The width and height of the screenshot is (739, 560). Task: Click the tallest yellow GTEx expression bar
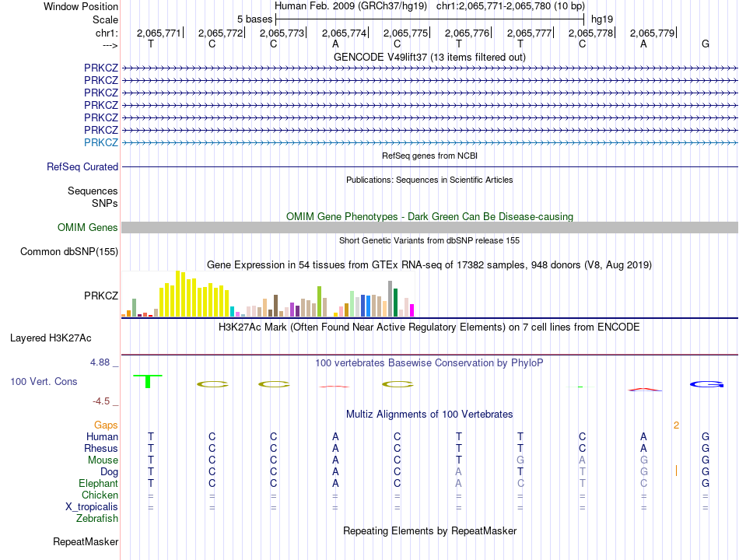tap(177, 293)
